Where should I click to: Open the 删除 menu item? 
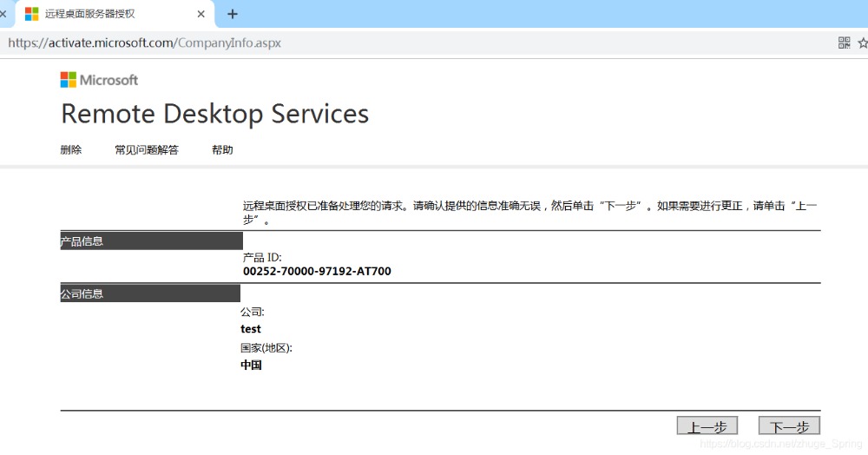[x=71, y=150]
